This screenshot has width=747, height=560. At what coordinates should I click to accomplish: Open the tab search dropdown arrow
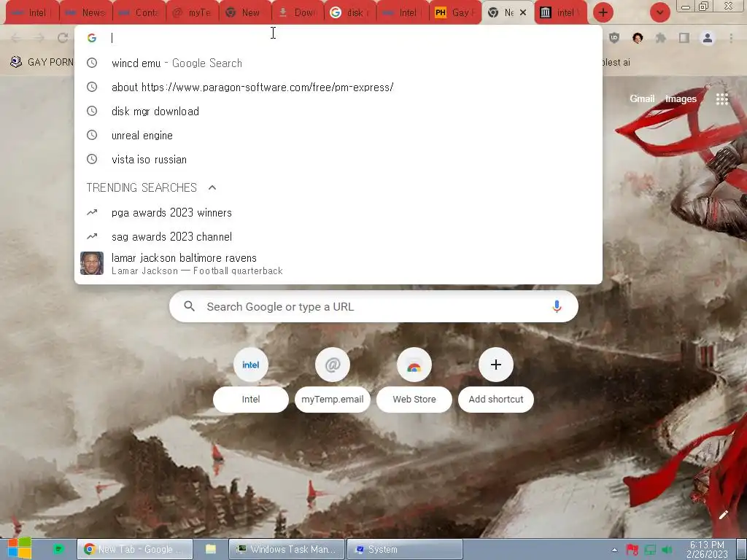(x=659, y=12)
